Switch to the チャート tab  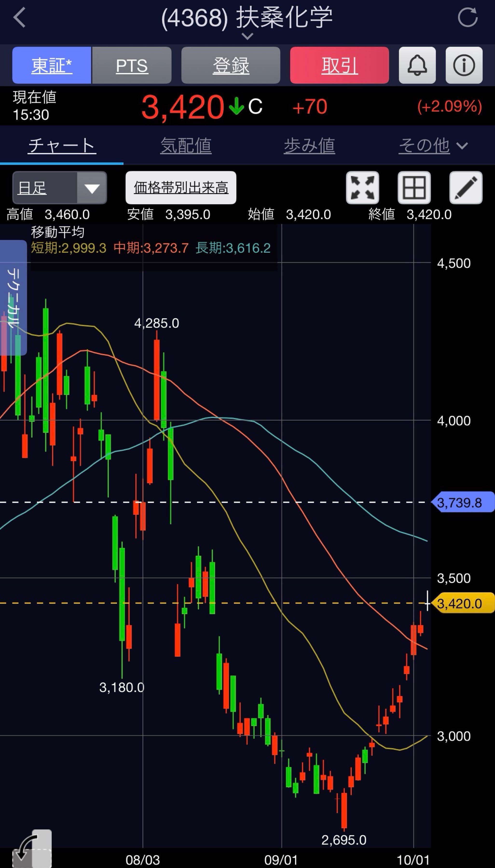point(62,146)
